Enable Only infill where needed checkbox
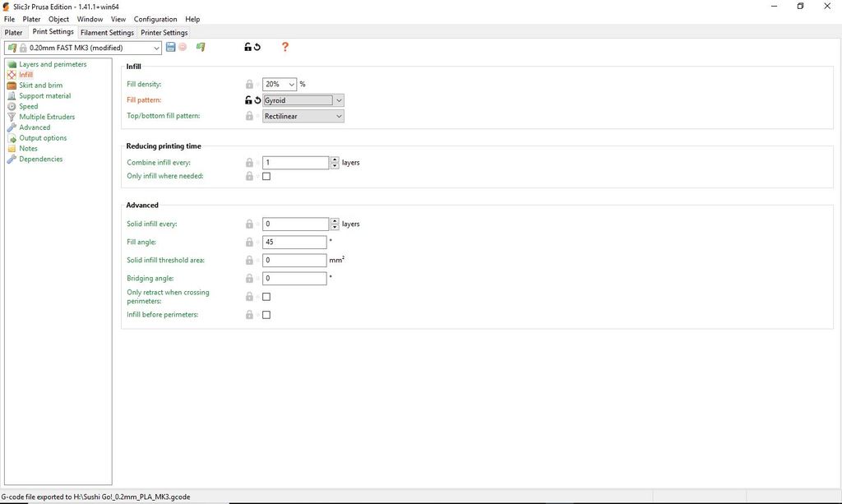 (x=266, y=176)
